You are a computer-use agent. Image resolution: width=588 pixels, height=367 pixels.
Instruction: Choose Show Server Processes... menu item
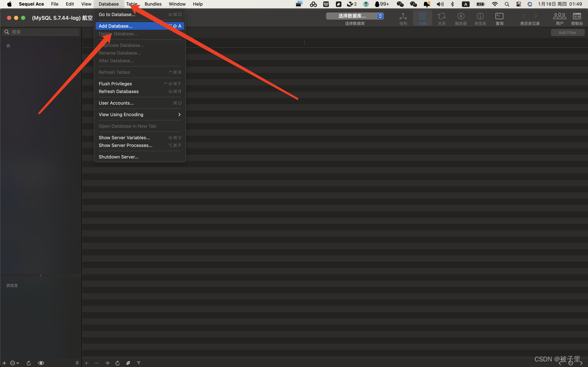[x=140, y=145]
